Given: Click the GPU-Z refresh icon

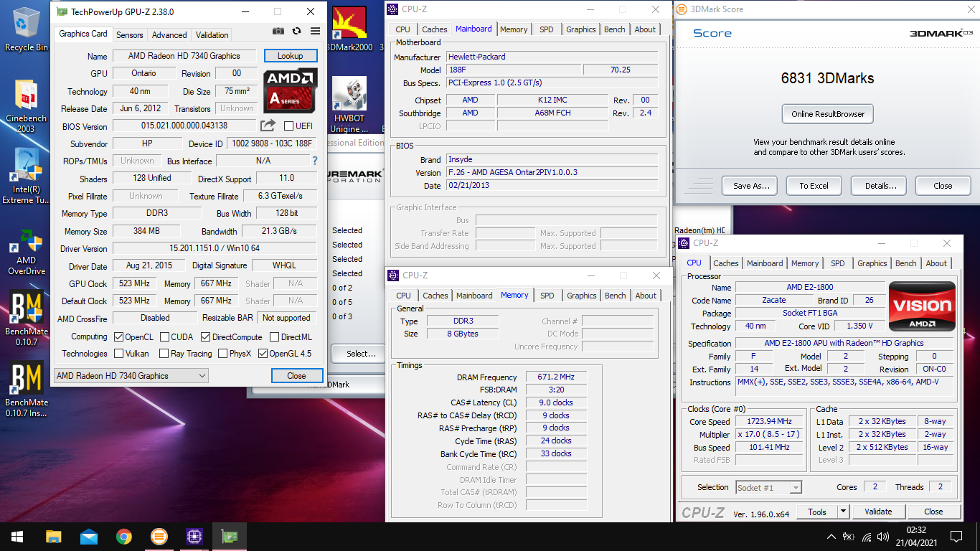Looking at the screenshot, I should pyautogui.click(x=296, y=32).
